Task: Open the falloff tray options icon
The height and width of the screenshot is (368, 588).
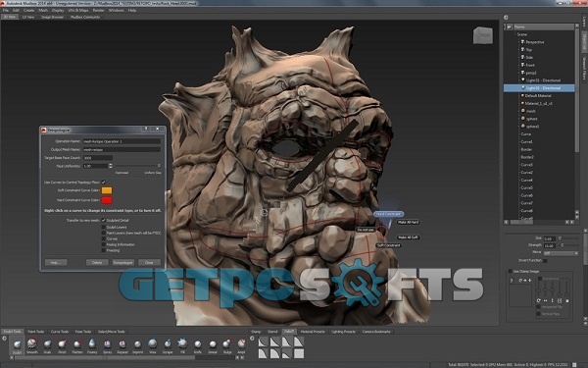Action: [x=253, y=339]
